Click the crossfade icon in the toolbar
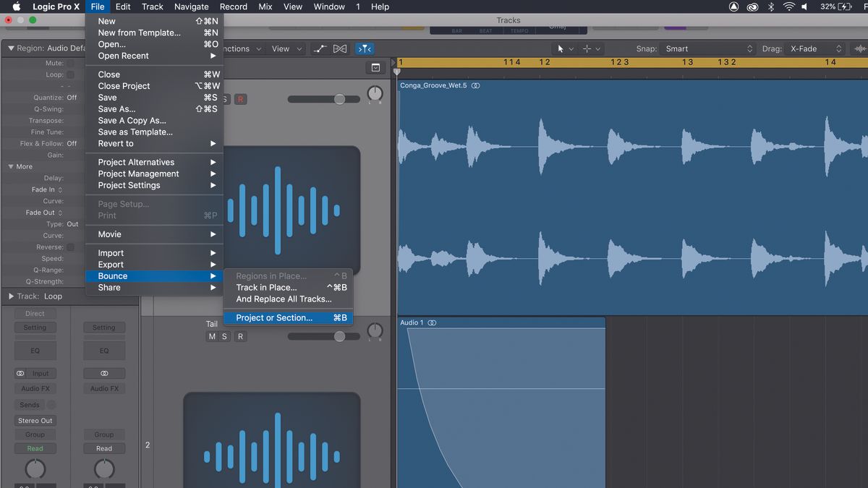868x488 pixels. pos(340,48)
